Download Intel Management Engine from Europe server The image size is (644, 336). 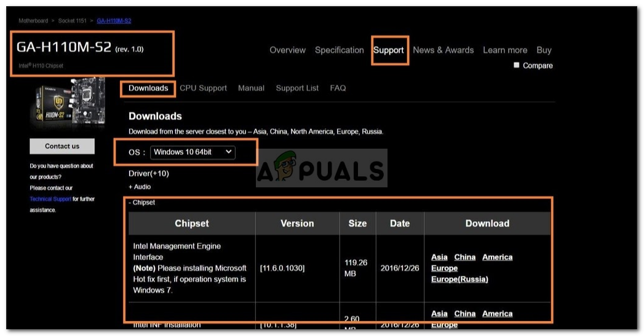[x=444, y=268]
